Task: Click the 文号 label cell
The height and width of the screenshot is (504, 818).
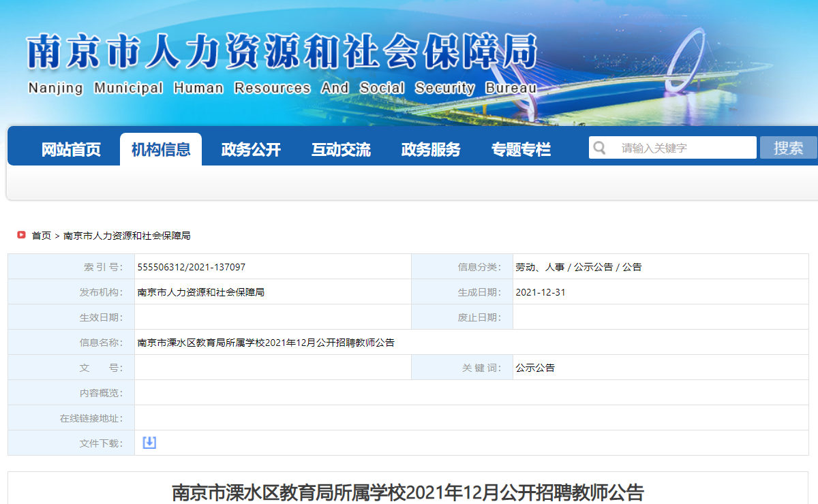Action: tap(72, 368)
